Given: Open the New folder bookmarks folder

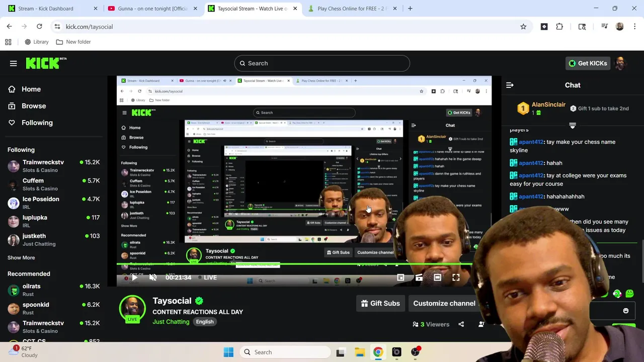Looking at the screenshot, I should click(73, 42).
